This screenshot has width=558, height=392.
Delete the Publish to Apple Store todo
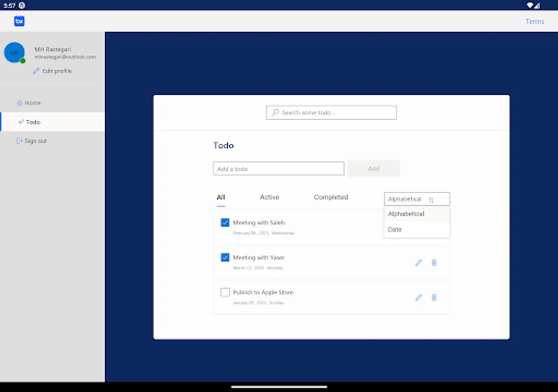[x=434, y=297]
